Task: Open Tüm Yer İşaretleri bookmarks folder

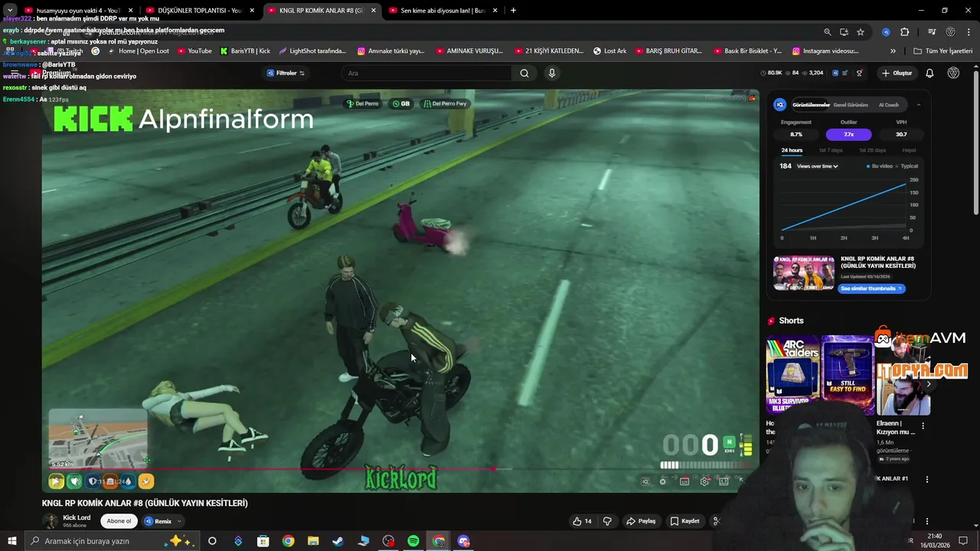Action: [942, 51]
